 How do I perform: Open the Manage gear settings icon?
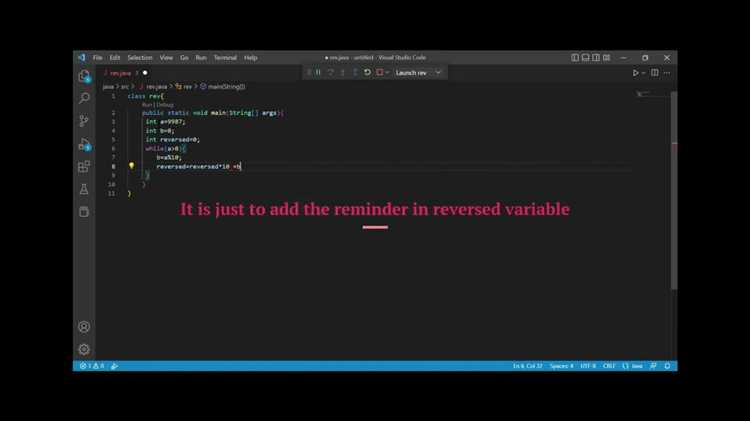(84, 349)
